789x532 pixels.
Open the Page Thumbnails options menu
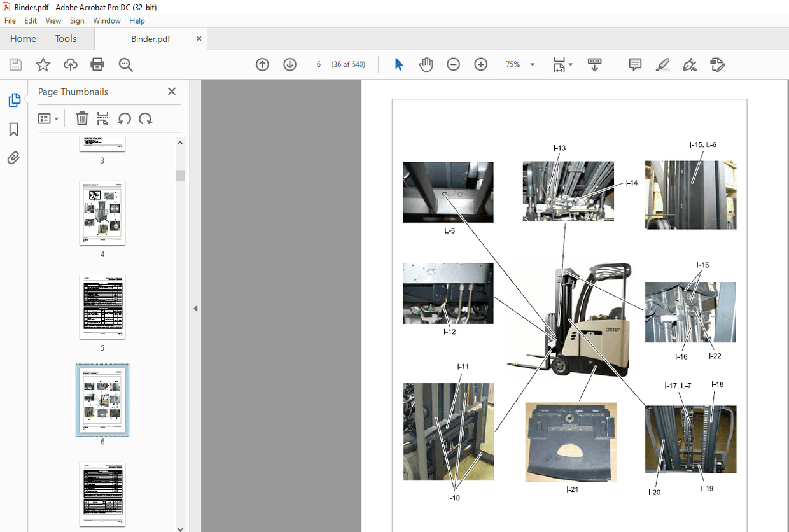pyautogui.click(x=48, y=118)
